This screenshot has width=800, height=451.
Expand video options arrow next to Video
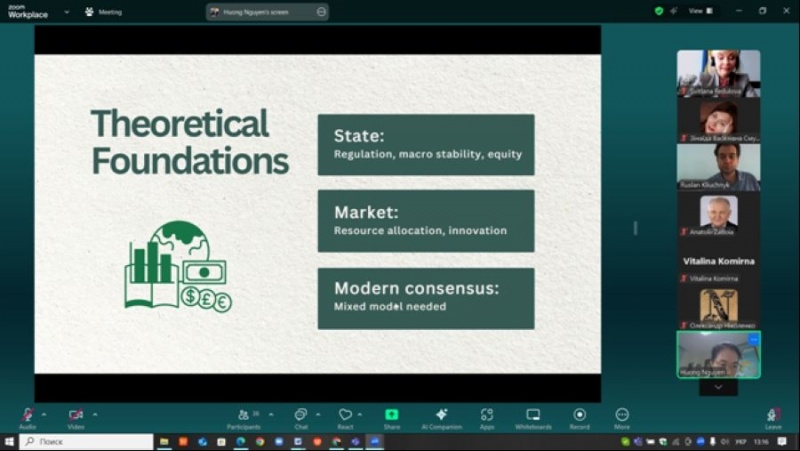tap(95, 413)
